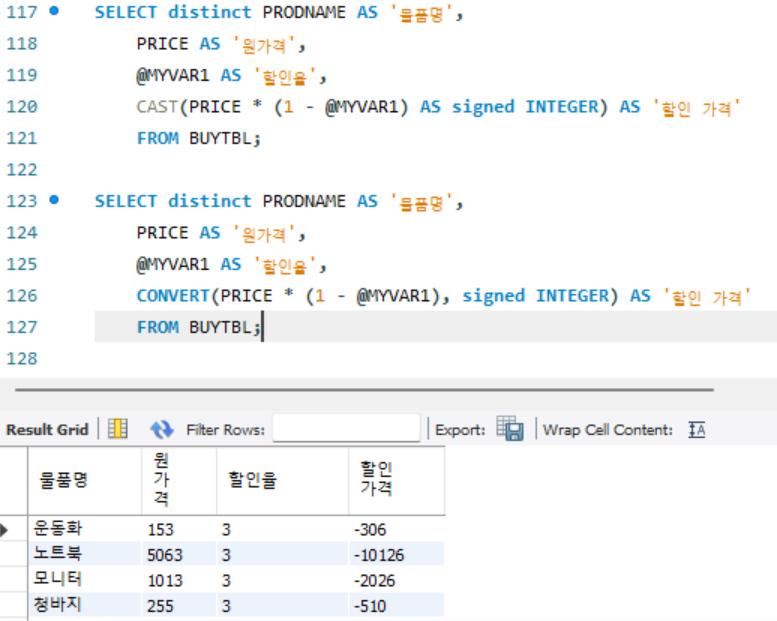This screenshot has width=777, height=621.
Task: Focus the Filter Rows input field
Action: click(346, 428)
